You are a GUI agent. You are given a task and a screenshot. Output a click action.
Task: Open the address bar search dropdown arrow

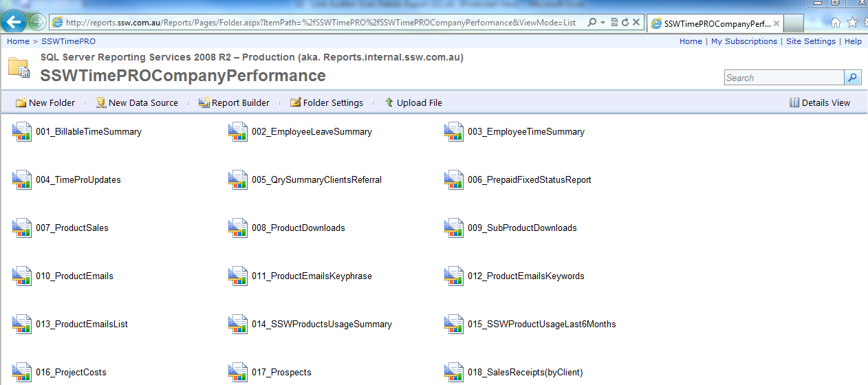coord(603,23)
